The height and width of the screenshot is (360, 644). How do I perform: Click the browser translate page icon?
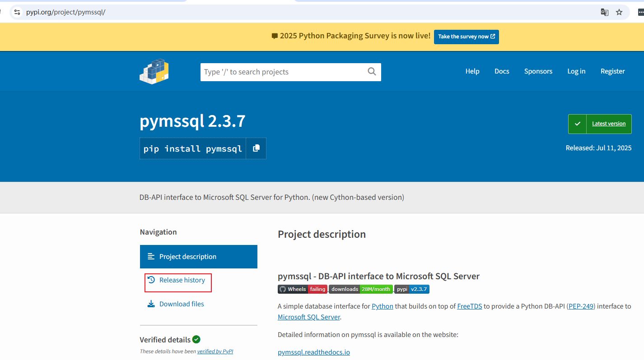click(604, 12)
